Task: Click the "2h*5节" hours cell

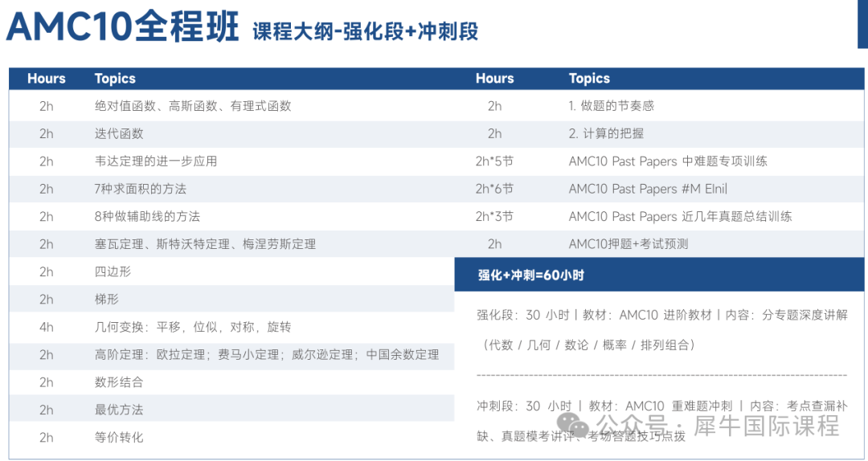Action: pos(494,161)
